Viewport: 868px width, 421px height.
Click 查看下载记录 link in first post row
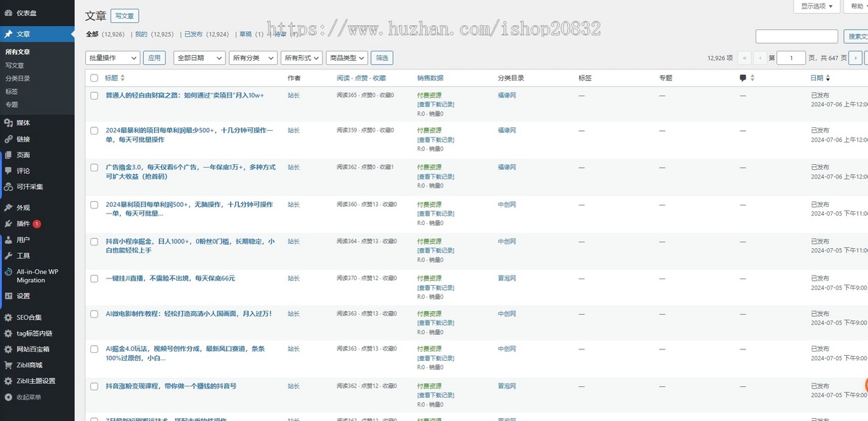pos(435,104)
